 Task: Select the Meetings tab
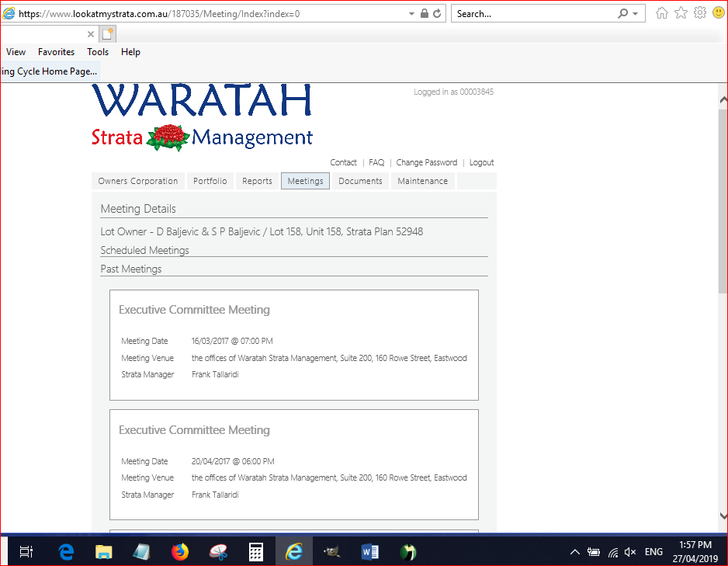(306, 181)
